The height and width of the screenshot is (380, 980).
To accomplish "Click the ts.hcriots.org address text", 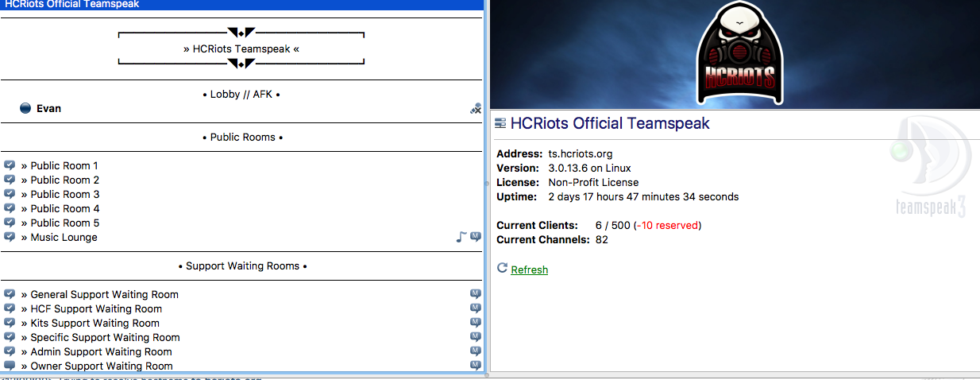I will 581,153.
